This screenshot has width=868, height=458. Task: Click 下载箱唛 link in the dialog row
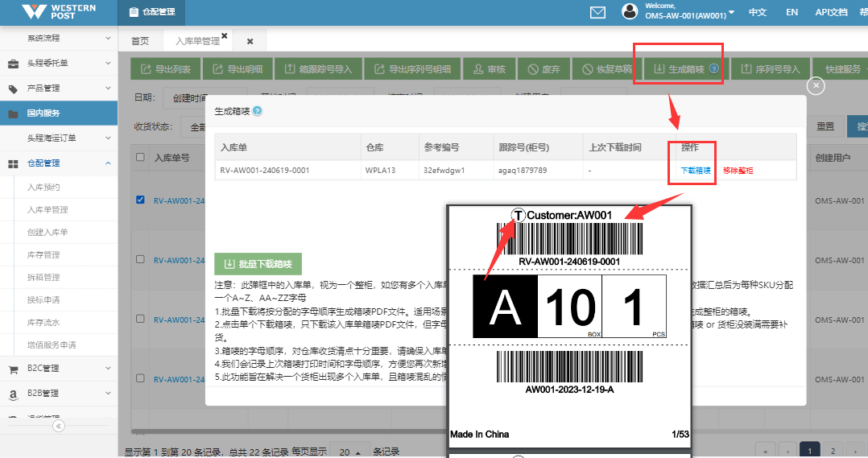click(696, 171)
